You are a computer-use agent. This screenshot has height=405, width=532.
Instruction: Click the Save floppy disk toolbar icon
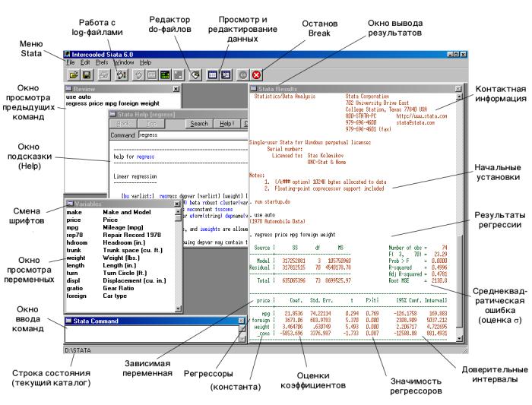(87, 75)
